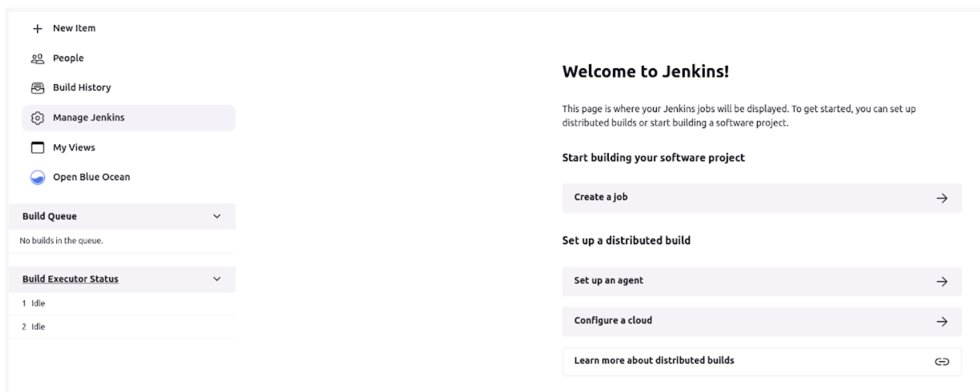Click the Manage Jenkins gear icon
The width and height of the screenshot is (980, 392).
(36, 117)
